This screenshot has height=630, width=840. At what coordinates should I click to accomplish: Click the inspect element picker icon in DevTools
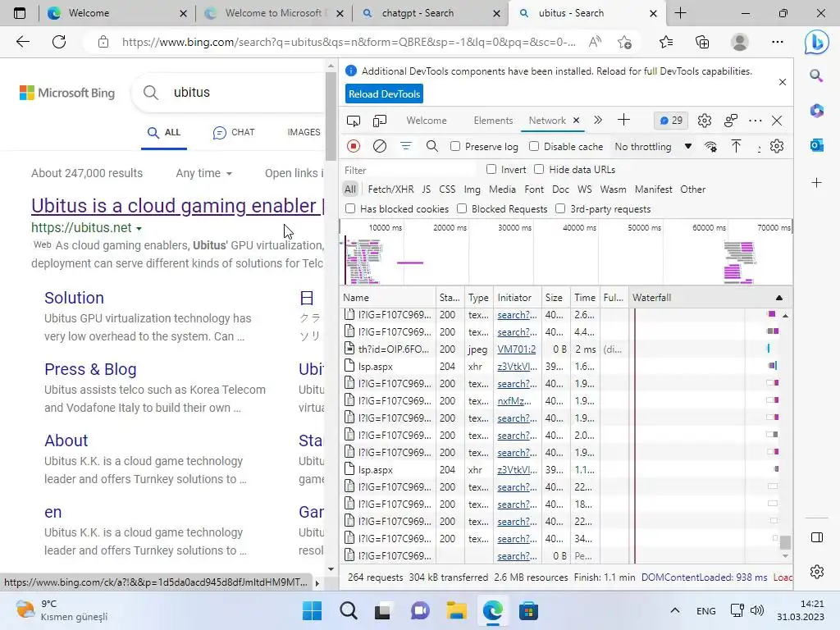pos(353,121)
